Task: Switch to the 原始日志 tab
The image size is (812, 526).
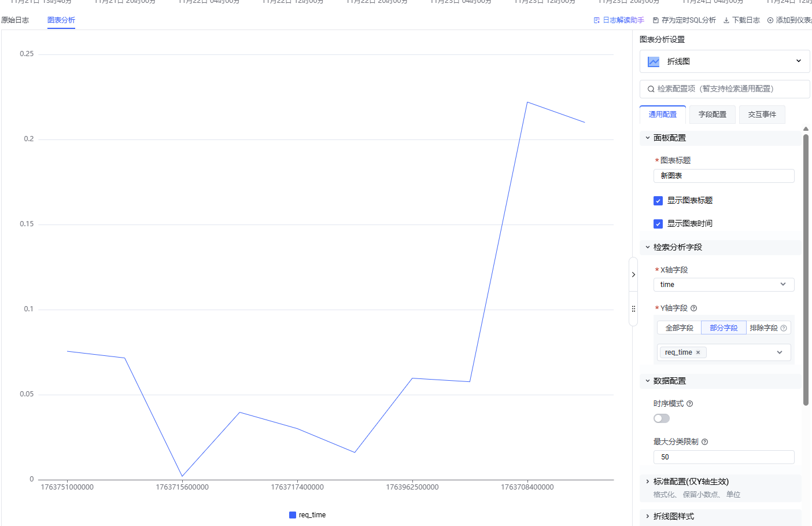Action: click(15, 20)
